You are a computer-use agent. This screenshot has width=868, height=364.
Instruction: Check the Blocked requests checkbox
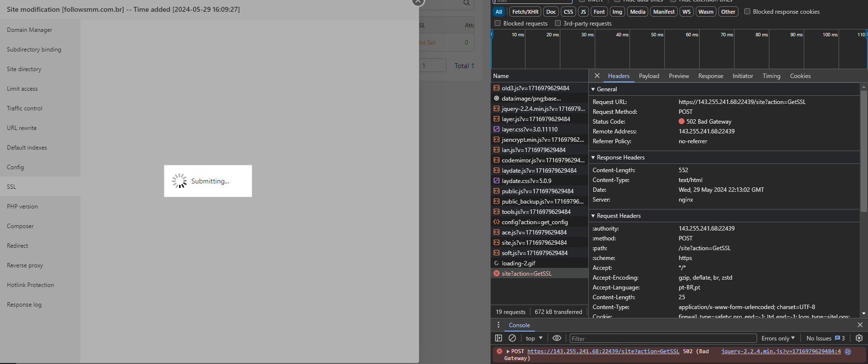[498, 23]
